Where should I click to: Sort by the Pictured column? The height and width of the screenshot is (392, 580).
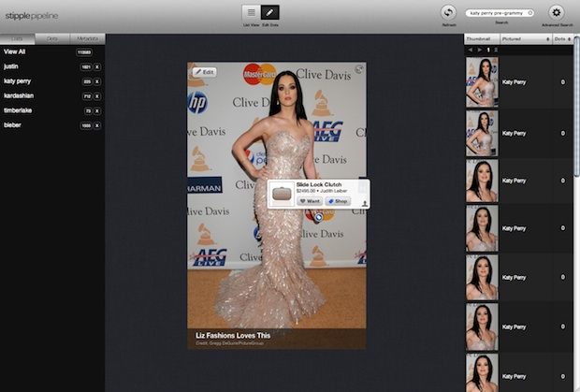pyautogui.click(x=526, y=39)
